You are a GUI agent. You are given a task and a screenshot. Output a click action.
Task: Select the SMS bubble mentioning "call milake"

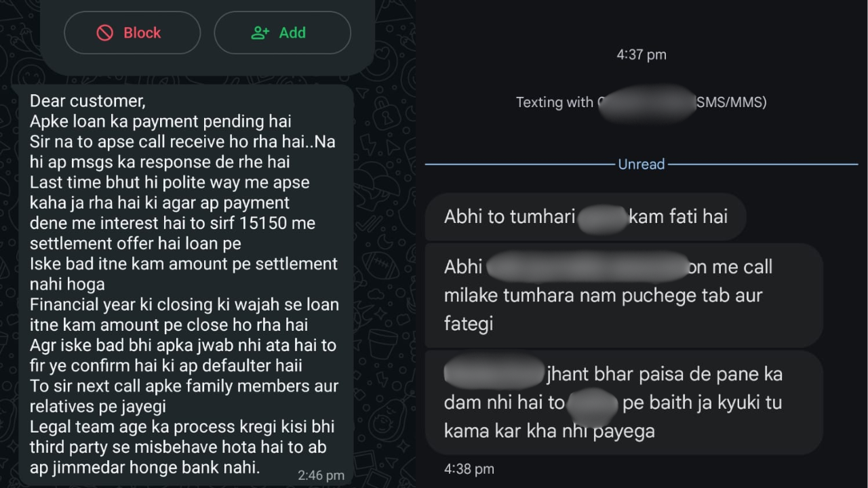point(623,295)
